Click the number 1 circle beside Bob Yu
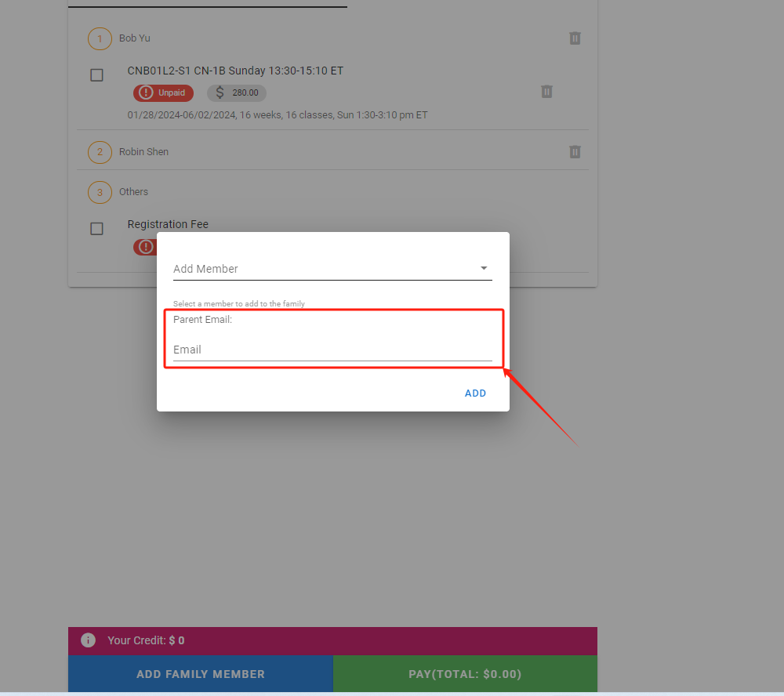This screenshot has width=784, height=696. coord(100,38)
